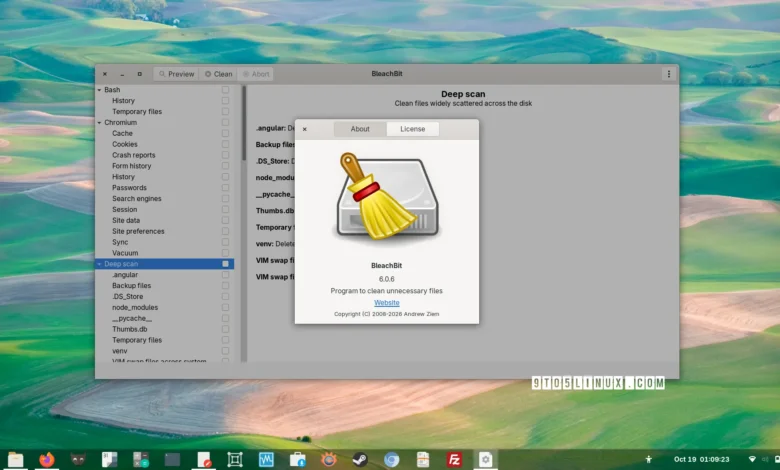Open the calculator icon in the taskbar
780x470 pixels.
pyautogui.click(x=141, y=460)
